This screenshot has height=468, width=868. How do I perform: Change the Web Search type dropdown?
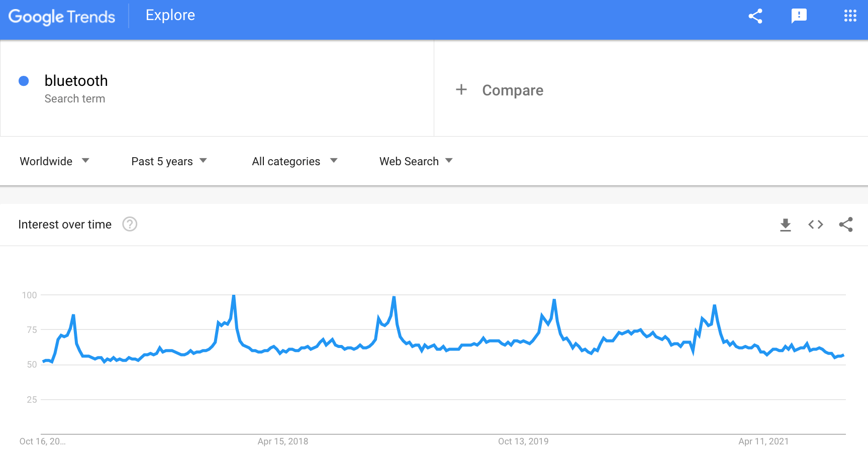[416, 161]
